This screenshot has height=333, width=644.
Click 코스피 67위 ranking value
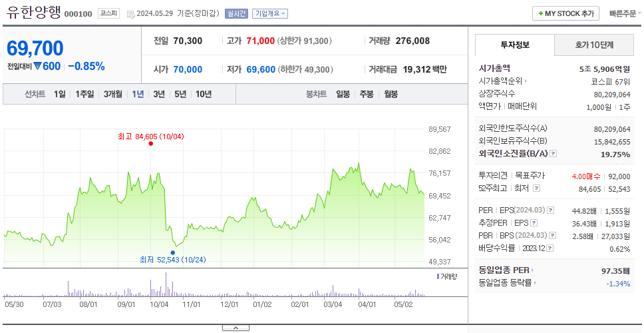611,81
